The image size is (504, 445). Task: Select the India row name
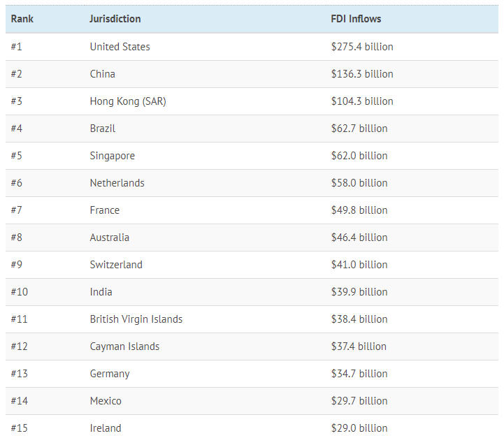click(101, 292)
